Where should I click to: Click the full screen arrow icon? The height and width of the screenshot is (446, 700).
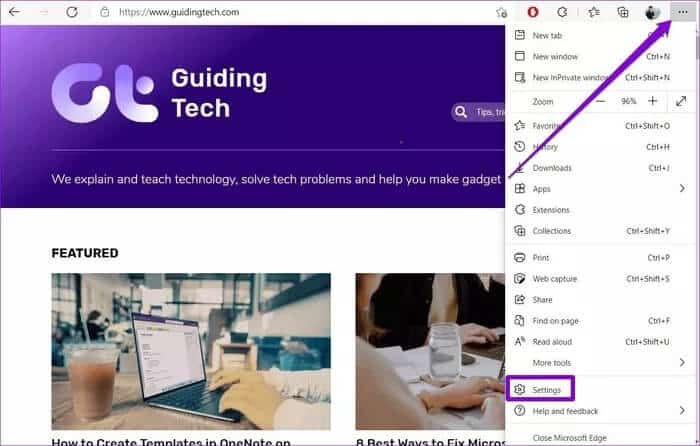(x=681, y=101)
